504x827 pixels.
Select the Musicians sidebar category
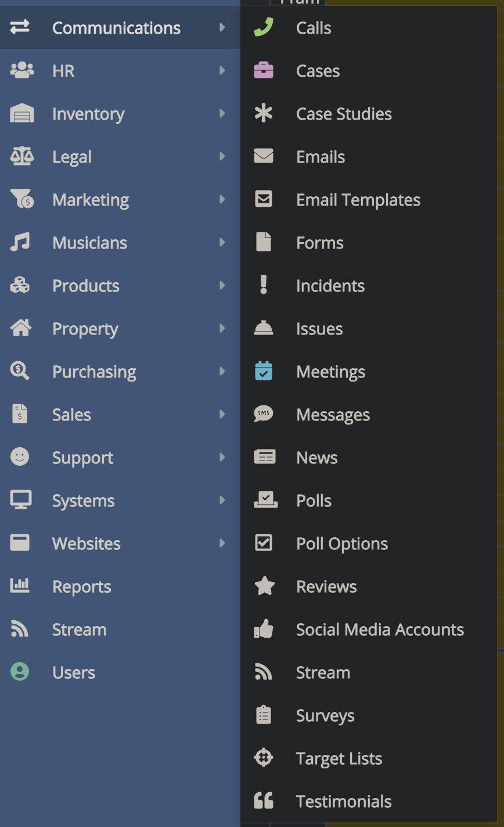coord(89,243)
